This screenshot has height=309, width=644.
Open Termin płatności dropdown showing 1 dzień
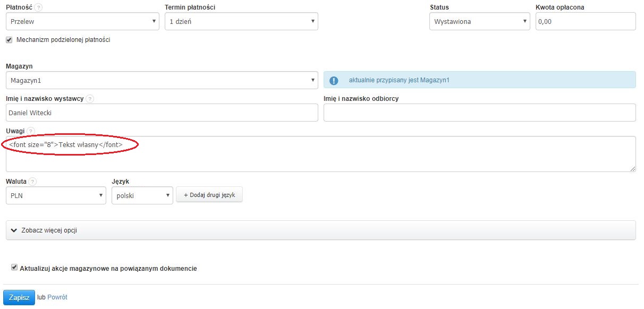pos(241,22)
